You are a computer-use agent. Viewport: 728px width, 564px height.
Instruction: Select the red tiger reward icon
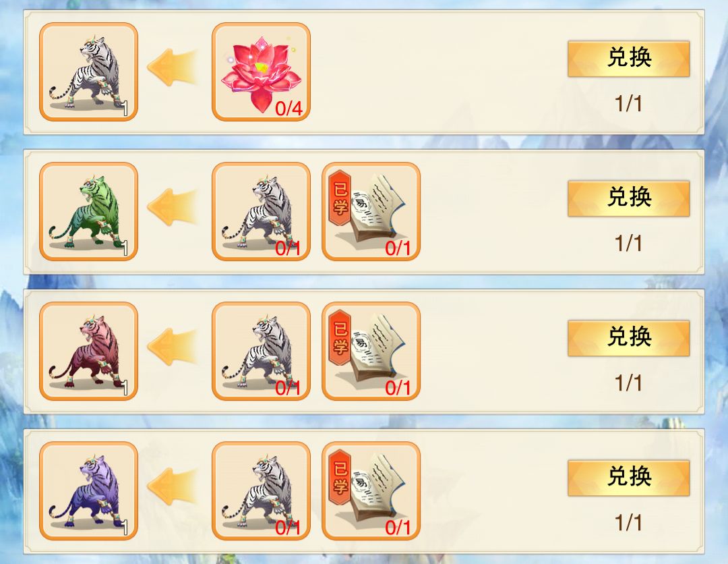point(88,351)
